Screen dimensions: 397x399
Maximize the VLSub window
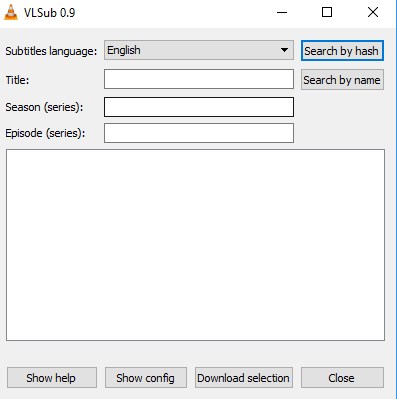point(327,12)
